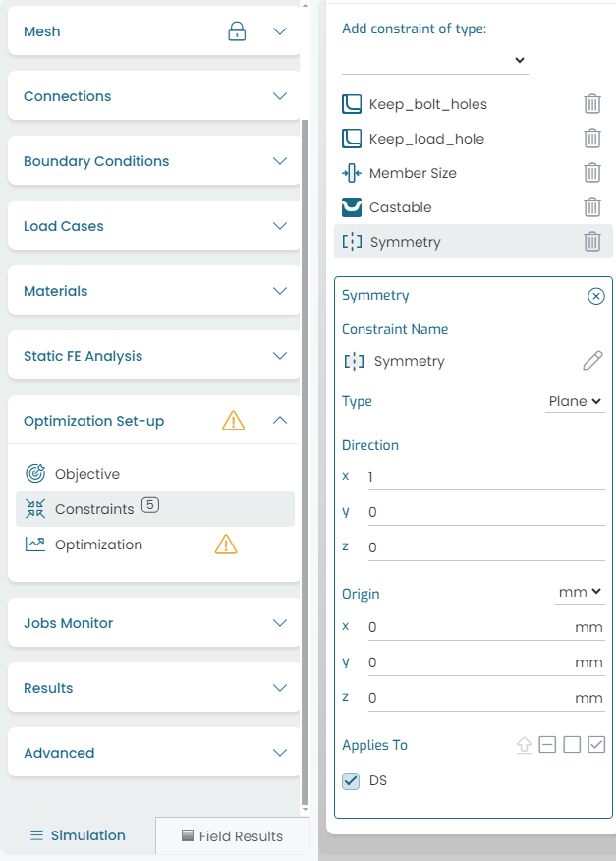616x861 pixels.
Task: Delete the Castable constraint with trash icon
Action: pyautogui.click(x=591, y=207)
